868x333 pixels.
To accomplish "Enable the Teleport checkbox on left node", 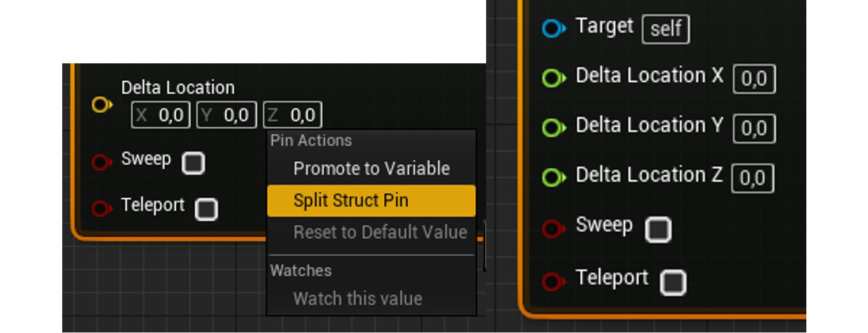I will pyautogui.click(x=206, y=210).
